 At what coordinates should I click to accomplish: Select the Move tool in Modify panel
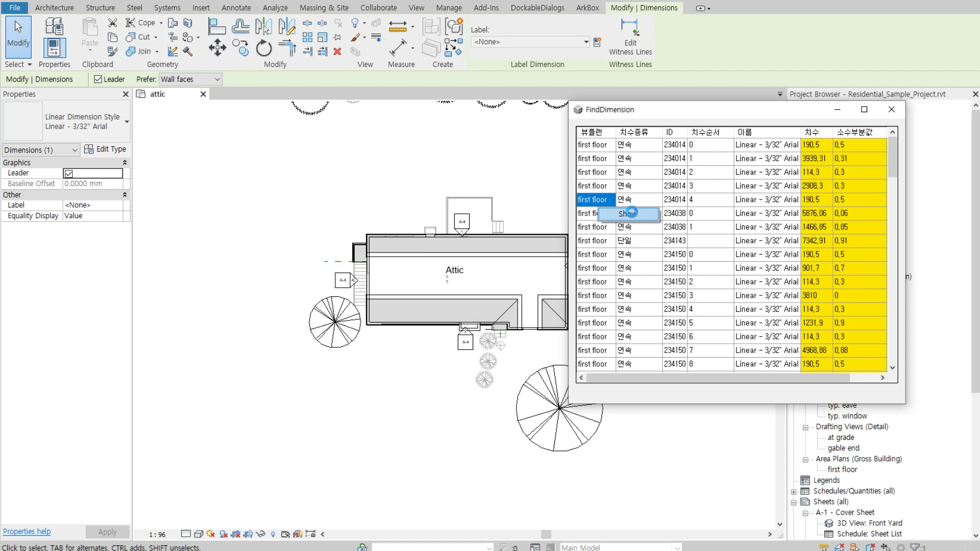[x=217, y=47]
